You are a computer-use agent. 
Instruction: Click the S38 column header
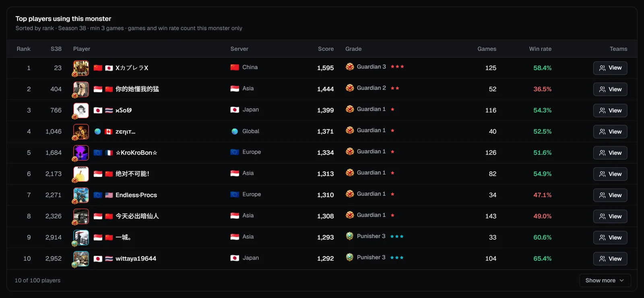pyautogui.click(x=56, y=49)
